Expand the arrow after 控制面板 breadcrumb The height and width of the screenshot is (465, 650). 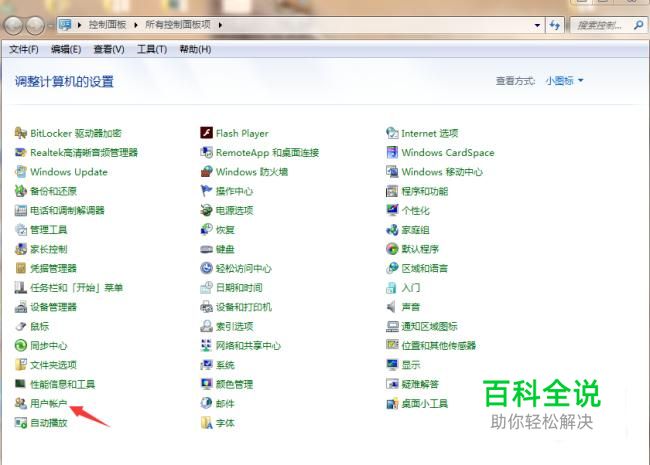point(136,25)
